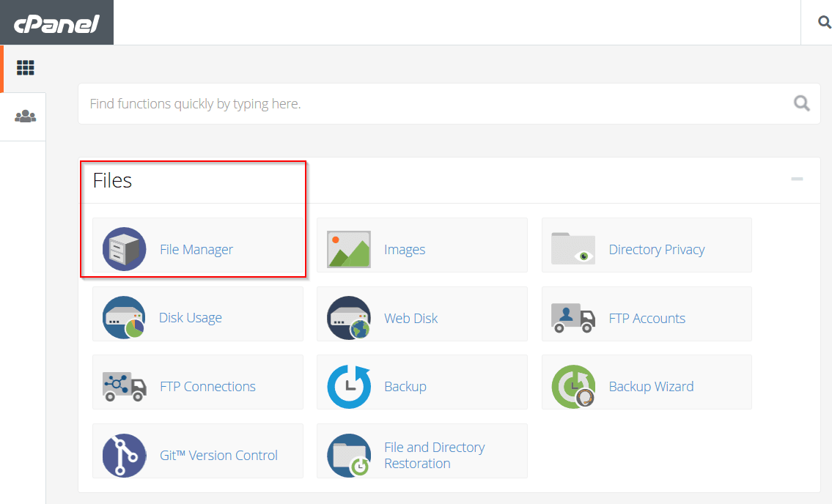
Task: Open the File Manager link
Action: coord(196,249)
